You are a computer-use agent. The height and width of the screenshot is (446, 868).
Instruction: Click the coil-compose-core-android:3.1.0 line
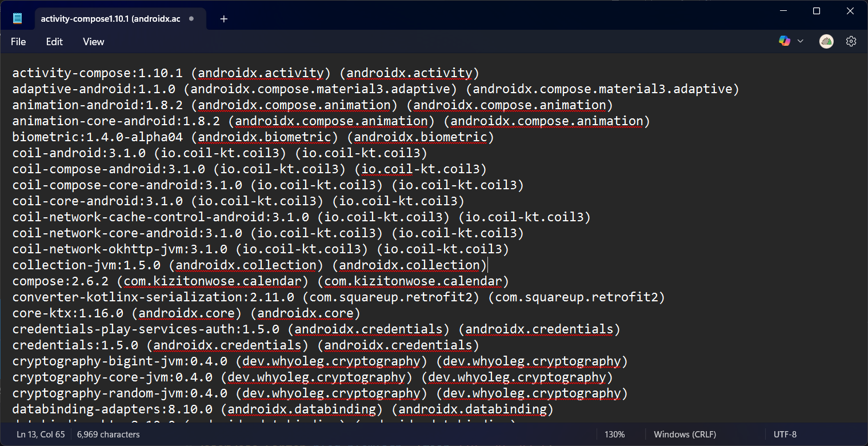pos(268,185)
